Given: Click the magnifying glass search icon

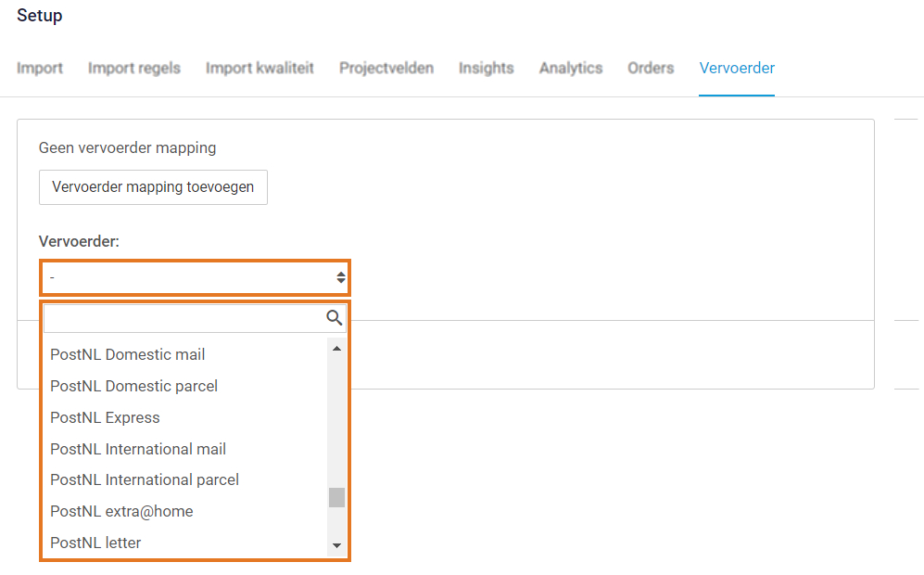Looking at the screenshot, I should click(x=335, y=318).
